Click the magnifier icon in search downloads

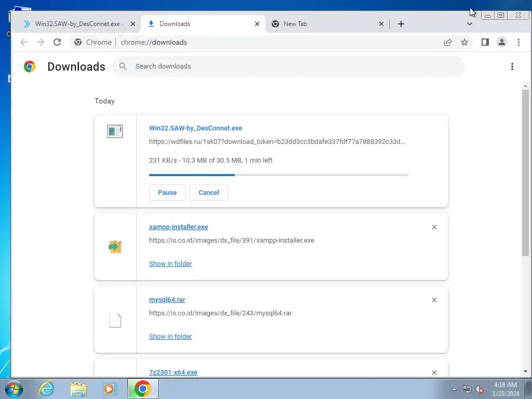[123, 66]
